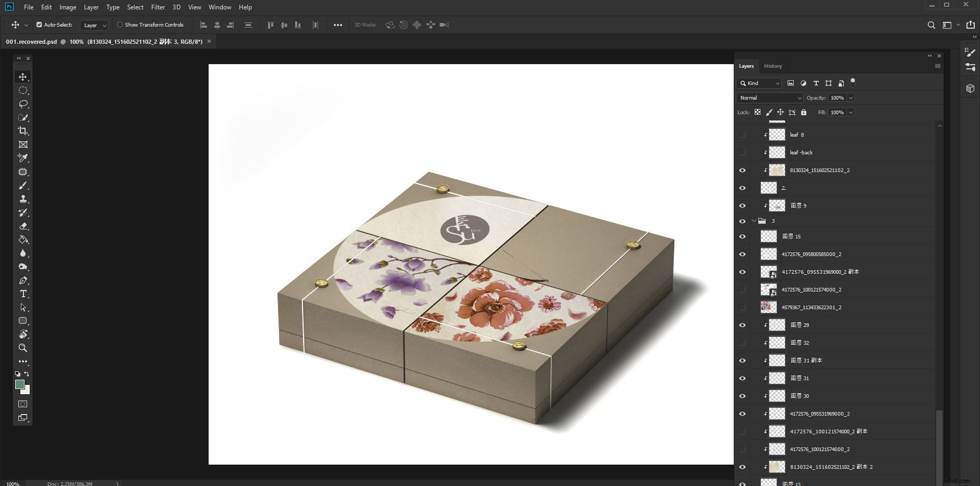Open the Layers panel flyout menu
Screen dimensions: 980x486
coord(937,66)
